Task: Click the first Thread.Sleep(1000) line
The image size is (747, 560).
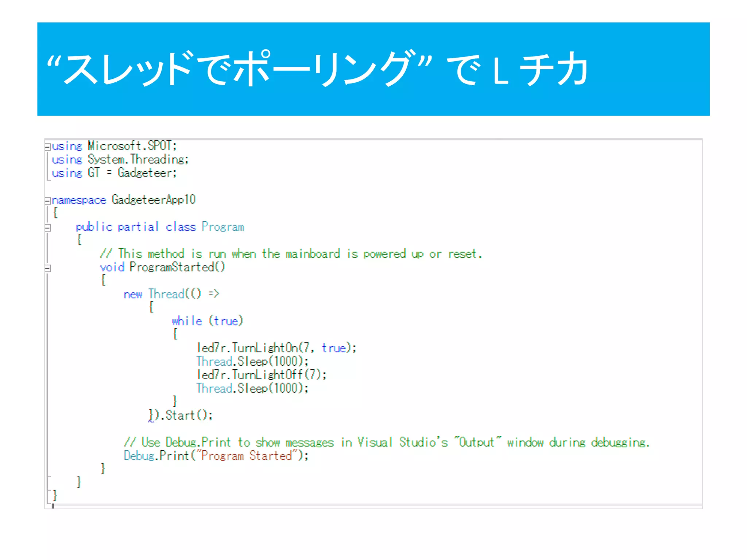Action: (252, 362)
